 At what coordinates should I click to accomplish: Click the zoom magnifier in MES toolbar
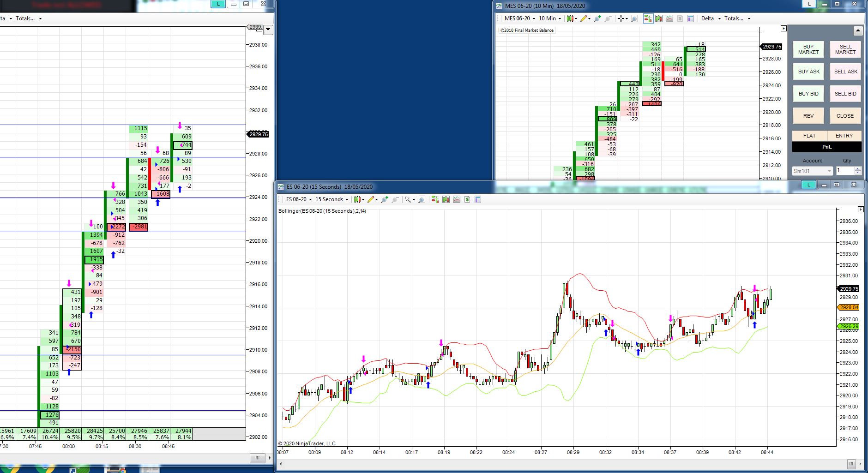(x=634, y=18)
